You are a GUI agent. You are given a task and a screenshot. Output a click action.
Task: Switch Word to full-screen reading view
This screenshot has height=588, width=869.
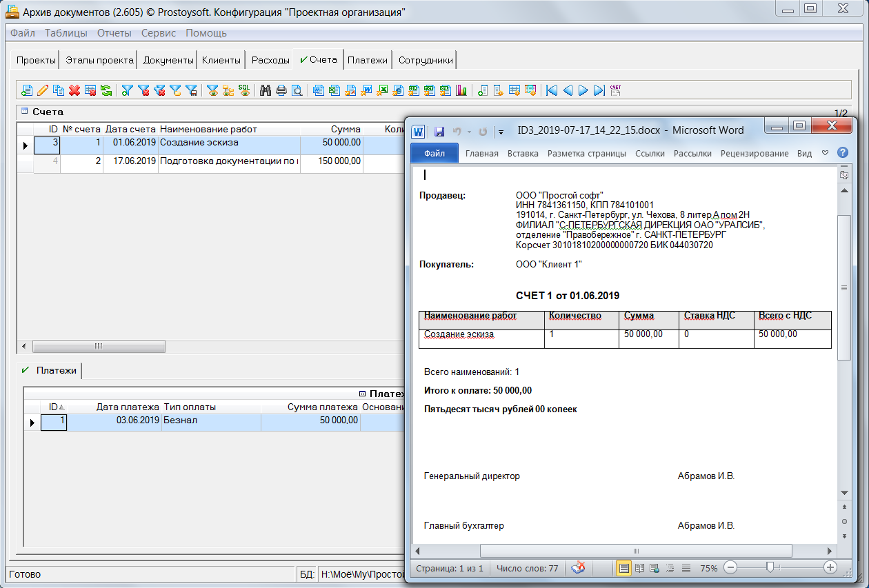pyautogui.click(x=639, y=569)
